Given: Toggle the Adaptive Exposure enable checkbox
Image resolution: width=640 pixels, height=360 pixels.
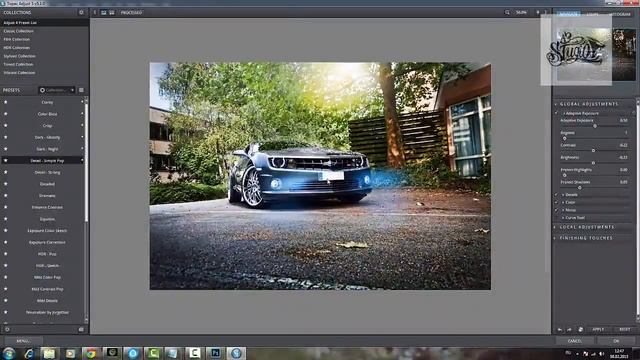Looking at the screenshot, I should coord(557,113).
